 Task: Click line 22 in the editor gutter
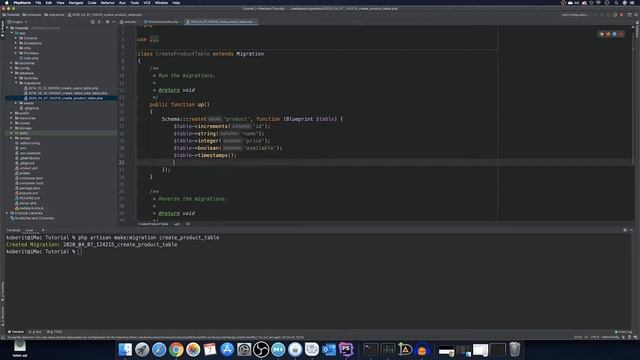click(122, 162)
